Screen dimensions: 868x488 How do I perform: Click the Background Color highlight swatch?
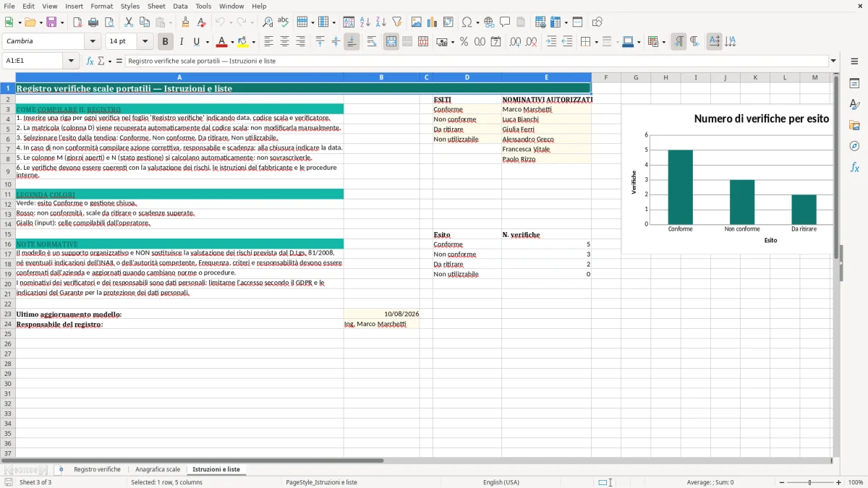(243, 42)
